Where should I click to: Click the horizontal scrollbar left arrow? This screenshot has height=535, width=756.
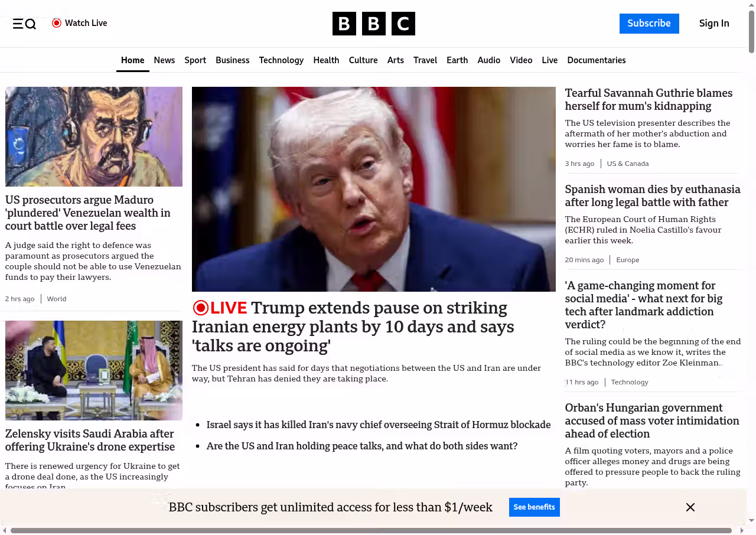5,530
